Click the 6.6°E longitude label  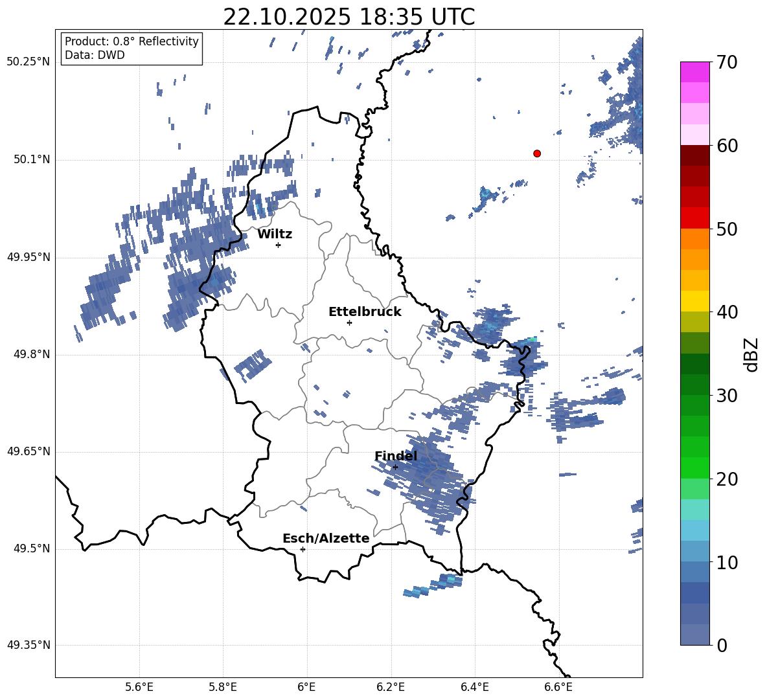[558, 687]
